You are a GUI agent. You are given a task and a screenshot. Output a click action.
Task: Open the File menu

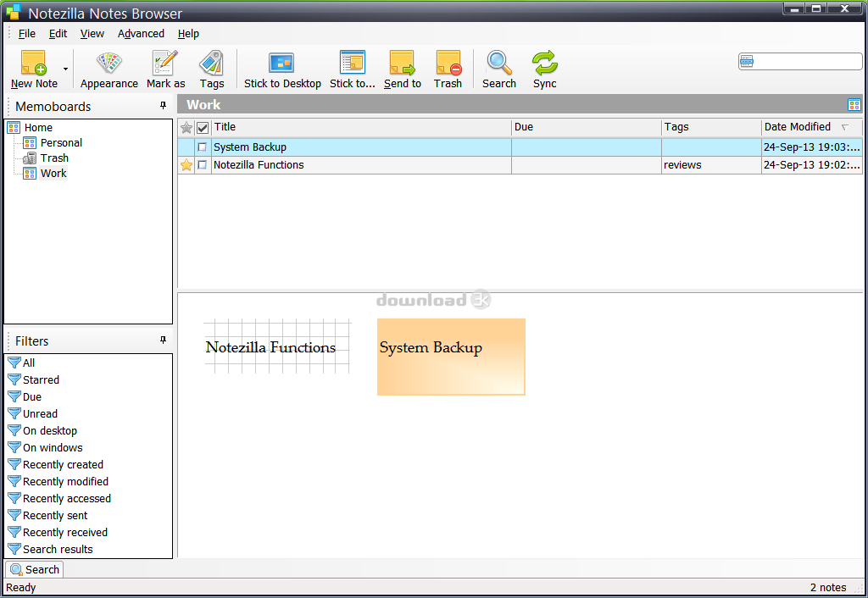coord(26,34)
